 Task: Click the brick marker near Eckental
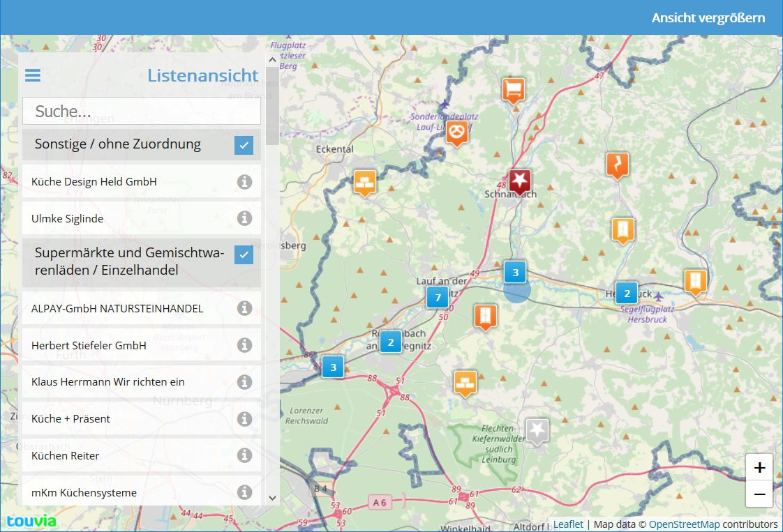point(365,183)
